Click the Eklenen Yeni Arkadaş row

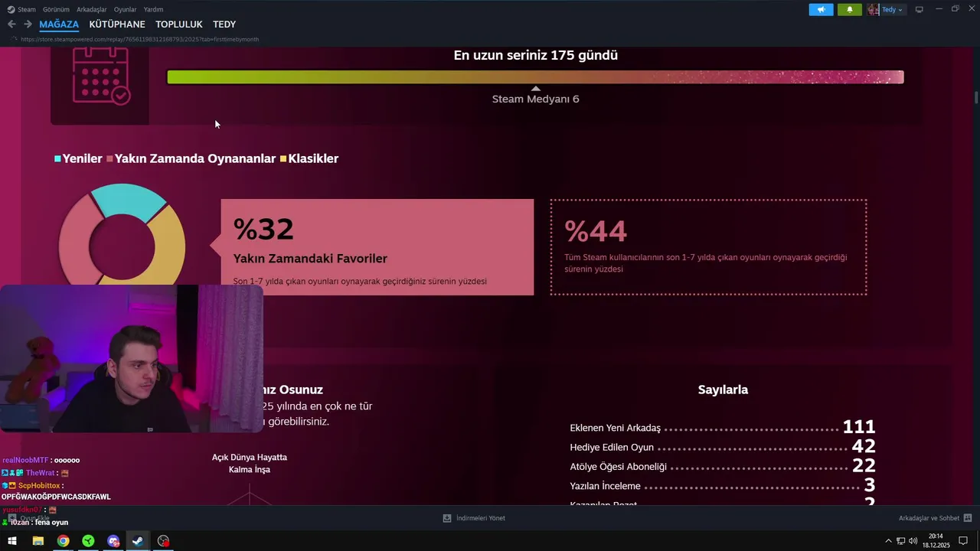coord(722,428)
